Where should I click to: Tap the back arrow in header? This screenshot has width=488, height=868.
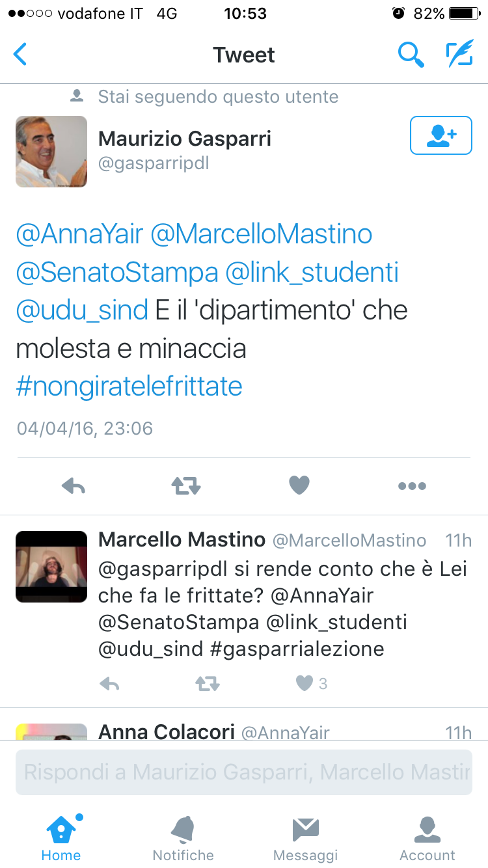coord(21,55)
